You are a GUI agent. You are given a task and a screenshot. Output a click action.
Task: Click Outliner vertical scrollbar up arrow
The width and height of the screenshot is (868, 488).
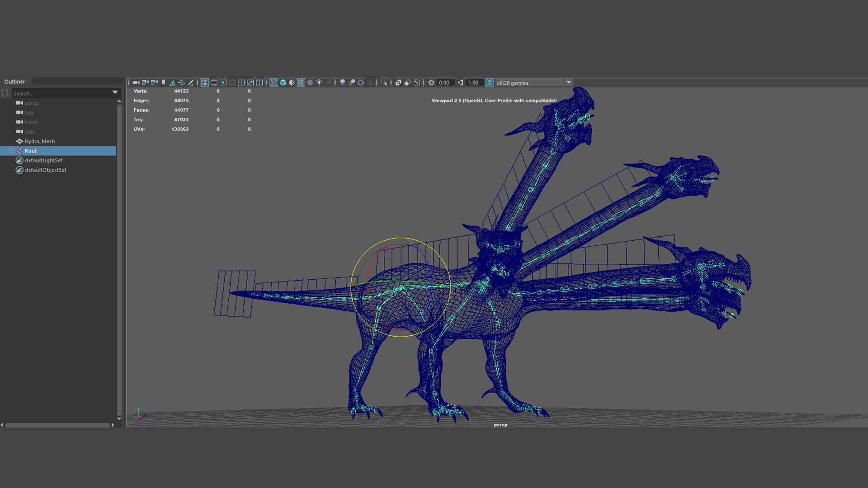tap(119, 101)
